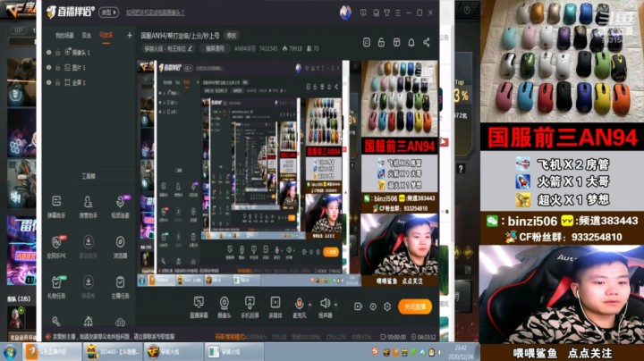
Task: Open the hamburger menu in title bar
Action: pyautogui.click(x=397, y=13)
